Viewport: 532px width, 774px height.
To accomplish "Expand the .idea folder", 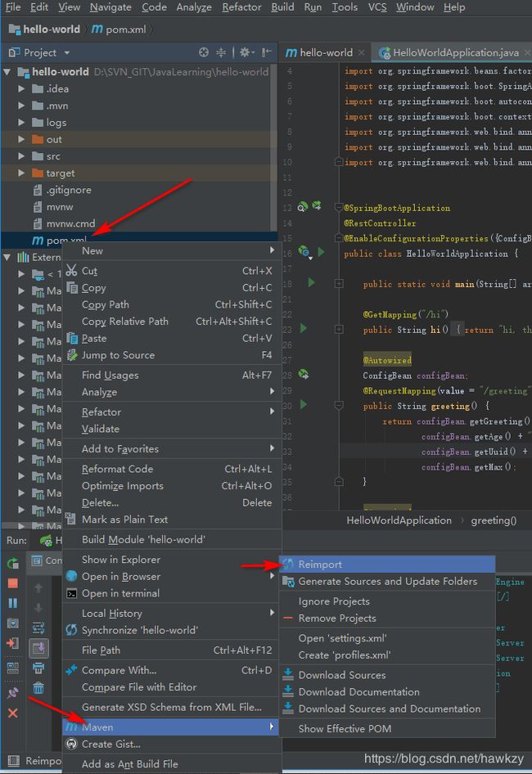I will point(21,89).
